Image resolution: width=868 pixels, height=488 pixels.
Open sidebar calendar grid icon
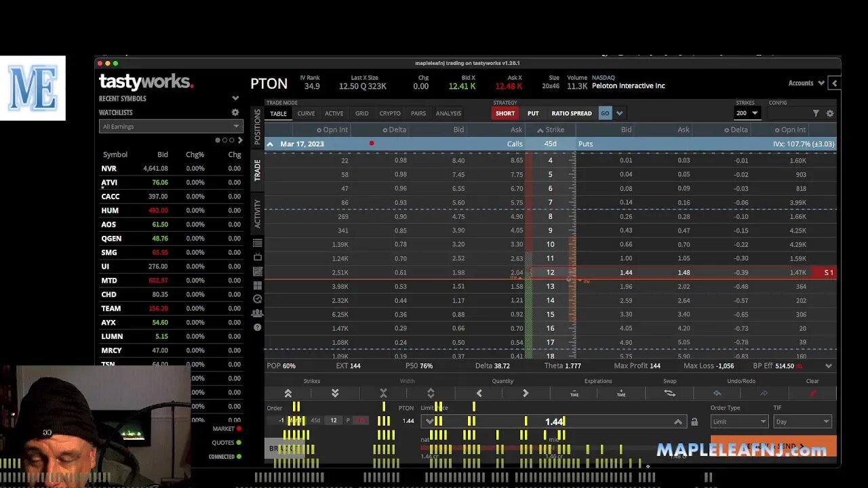[x=257, y=271]
